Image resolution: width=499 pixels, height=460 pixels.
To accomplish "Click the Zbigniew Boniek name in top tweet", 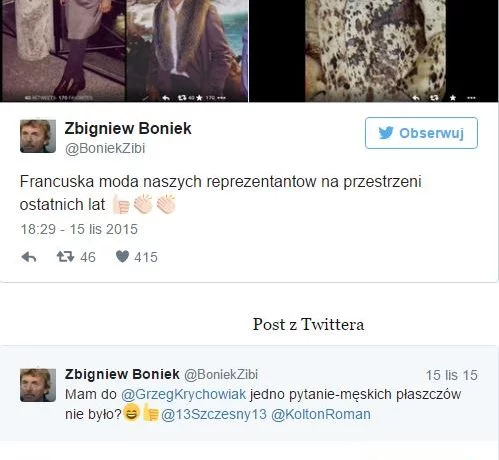I will point(128,128).
